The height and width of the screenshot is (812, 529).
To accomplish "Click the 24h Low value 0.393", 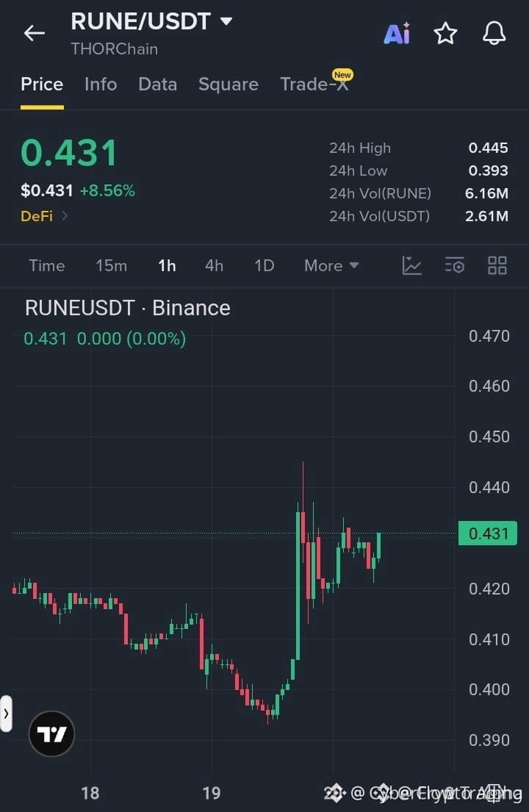I will pos(488,171).
